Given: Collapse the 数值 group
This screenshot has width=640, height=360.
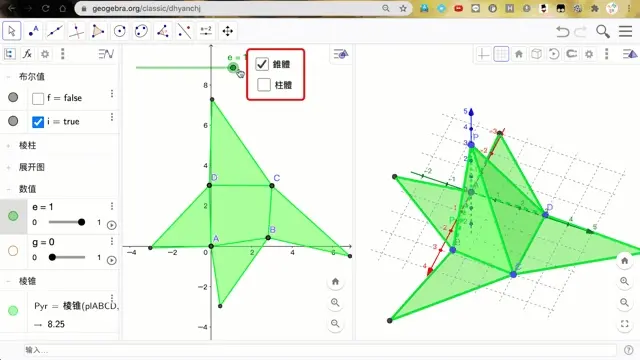Looking at the screenshot, I should [x=8, y=189].
